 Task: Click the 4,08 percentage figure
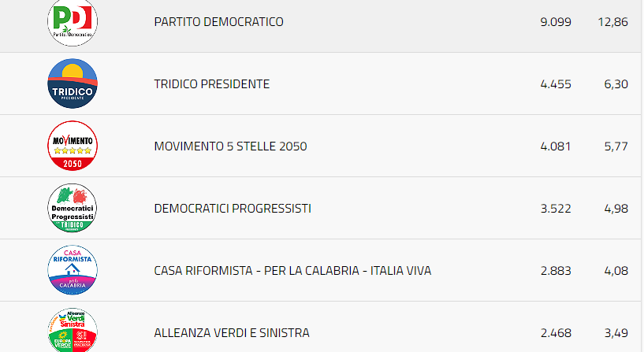[616, 271]
